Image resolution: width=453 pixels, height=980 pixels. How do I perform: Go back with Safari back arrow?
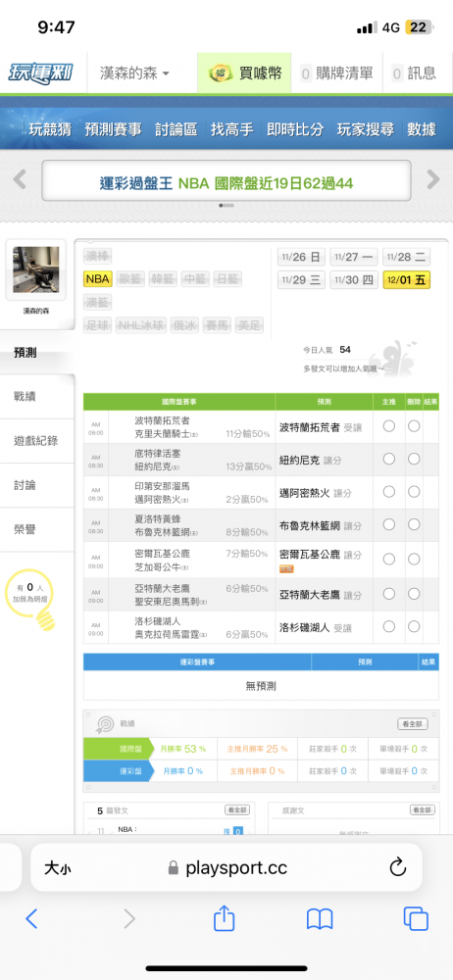click(x=32, y=918)
